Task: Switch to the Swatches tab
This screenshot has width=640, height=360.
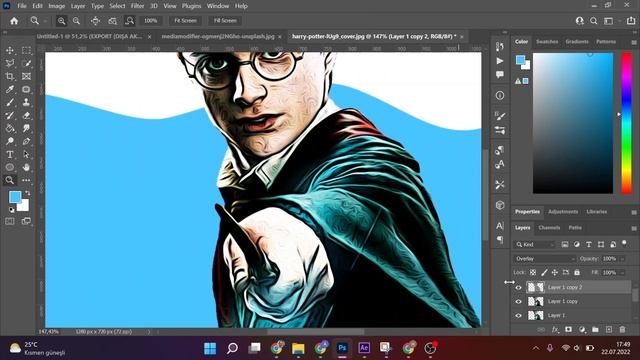Action: click(547, 42)
